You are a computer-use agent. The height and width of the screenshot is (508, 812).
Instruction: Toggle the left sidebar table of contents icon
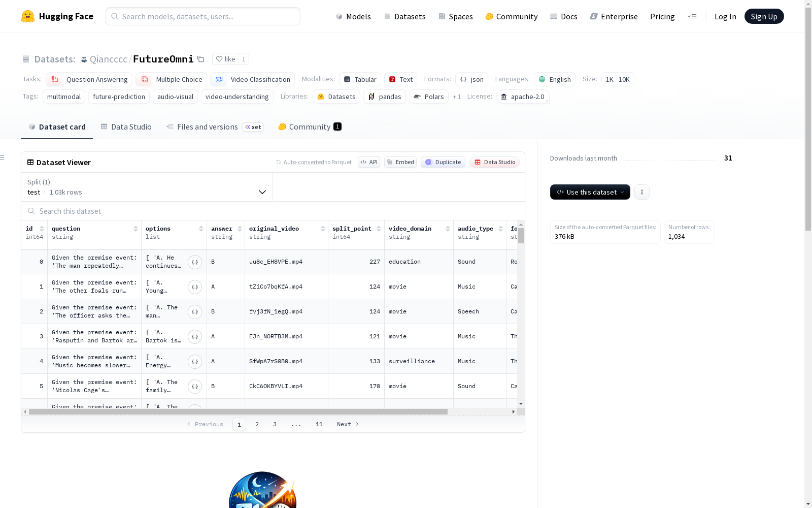pos(3,157)
